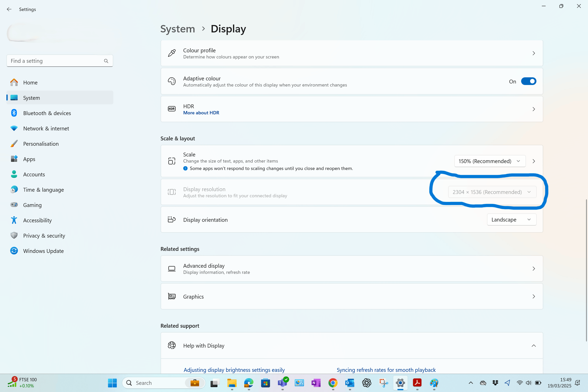Image resolution: width=588 pixels, height=392 pixels.
Task: Click the Wi-Fi icon in system tray
Action: (x=519, y=383)
